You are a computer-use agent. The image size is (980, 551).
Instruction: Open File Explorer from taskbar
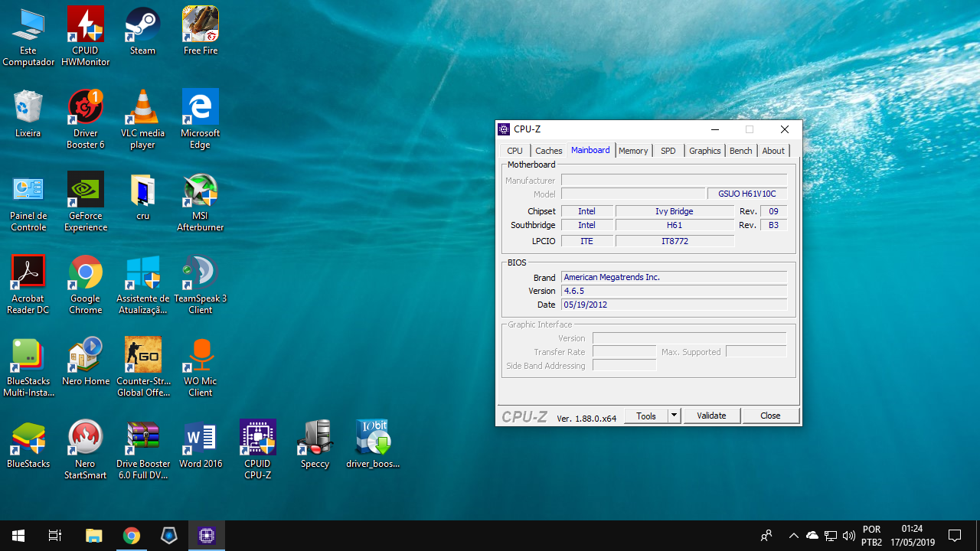pos(93,536)
